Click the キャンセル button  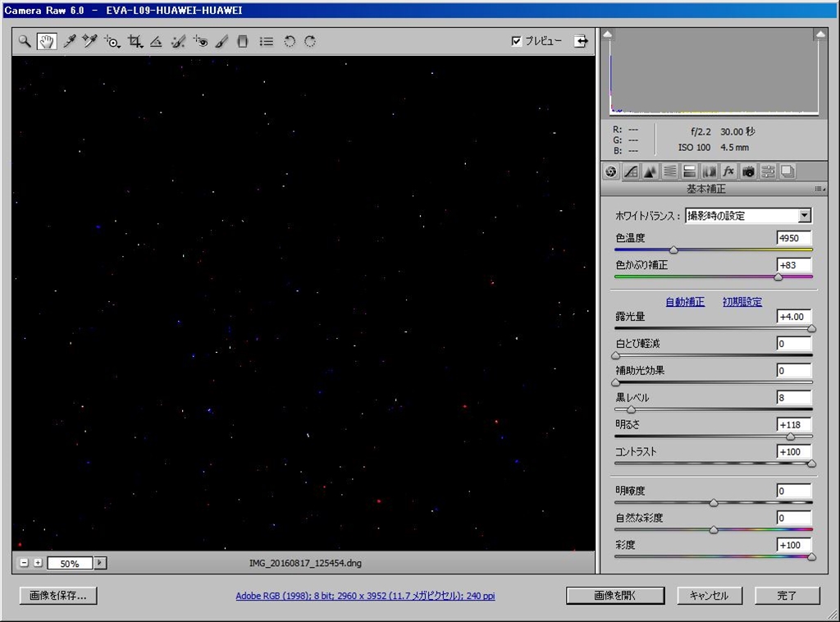710,595
